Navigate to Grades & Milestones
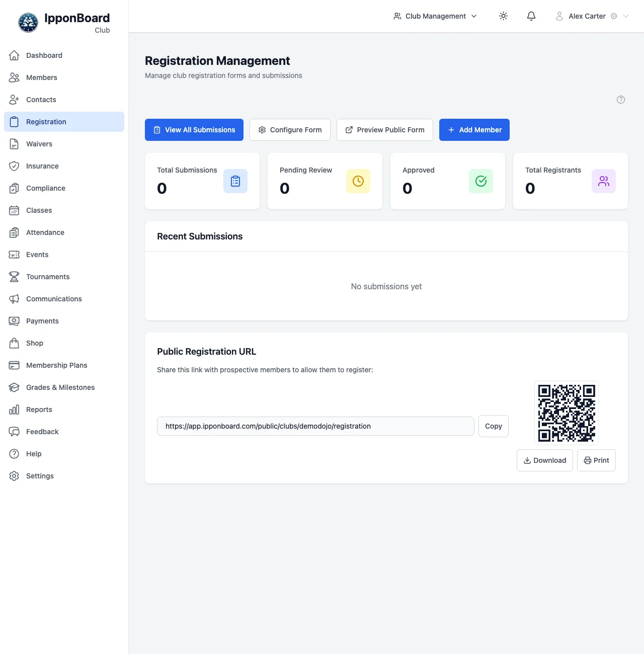Image resolution: width=644 pixels, height=654 pixels. click(x=64, y=387)
